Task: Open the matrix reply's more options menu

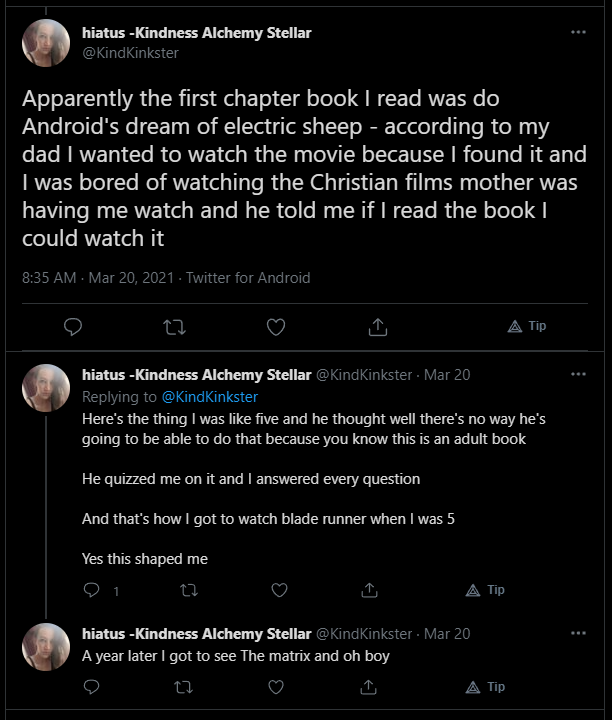Action: (x=578, y=633)
